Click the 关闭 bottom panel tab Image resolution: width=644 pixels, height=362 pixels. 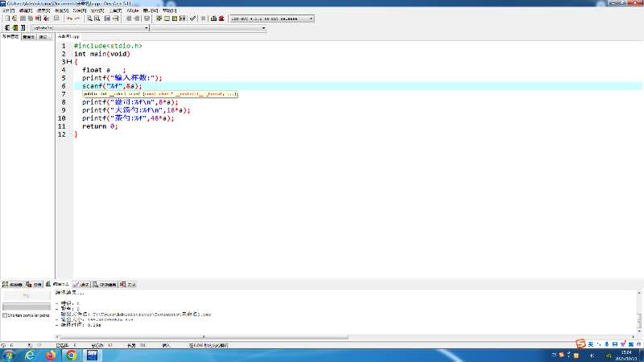tap(127, 285)
